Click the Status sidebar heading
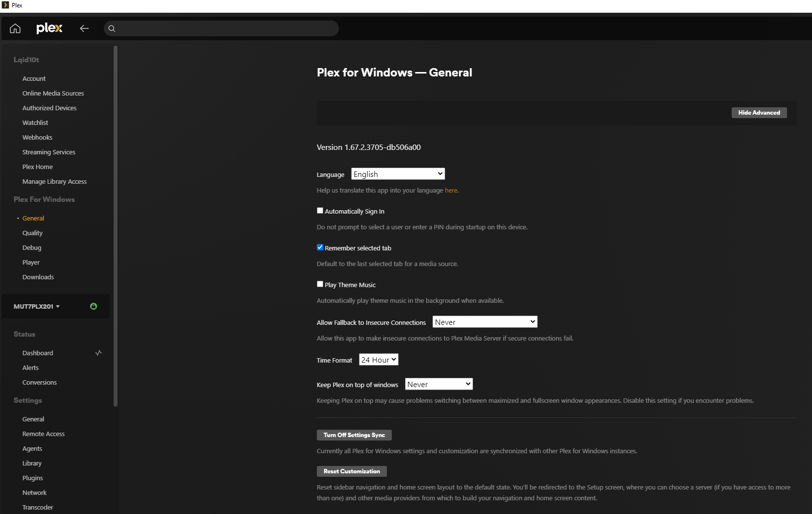This screenshot has width=812, height=514. [24, 334]
